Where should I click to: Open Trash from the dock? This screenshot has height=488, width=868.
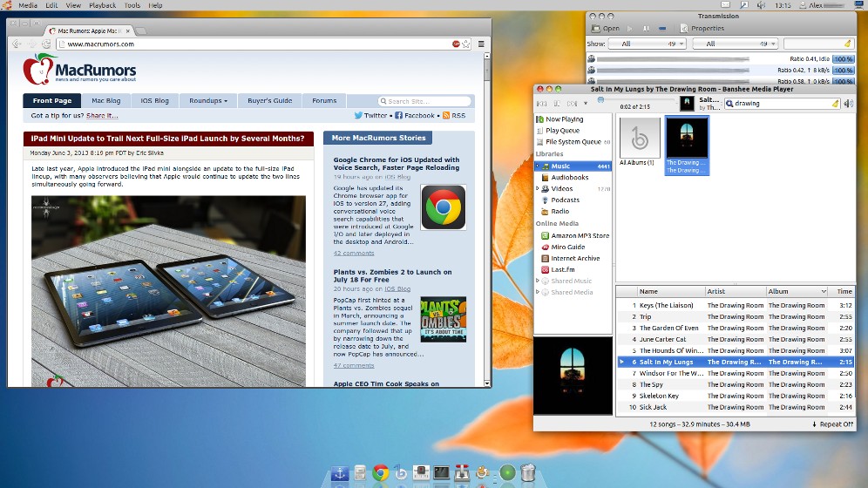[x=528, y=472]
